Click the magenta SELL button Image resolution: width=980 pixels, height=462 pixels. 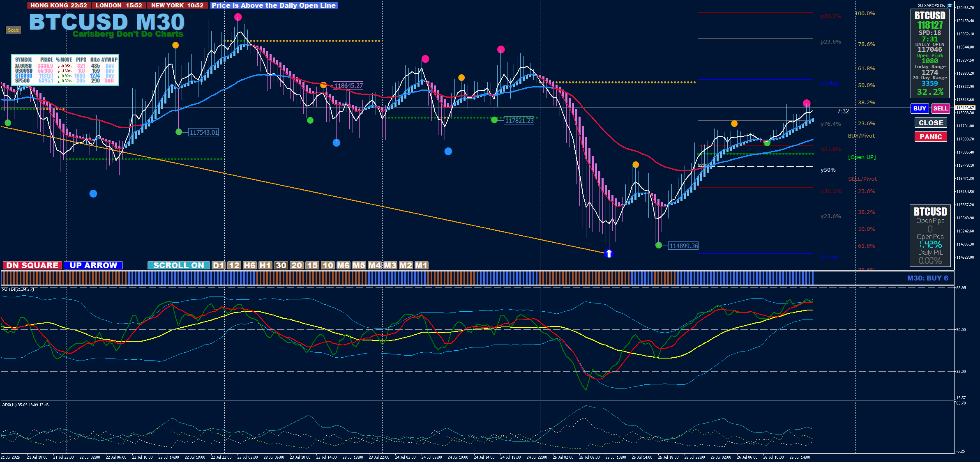pyautogui.click(x=940, y=108)
